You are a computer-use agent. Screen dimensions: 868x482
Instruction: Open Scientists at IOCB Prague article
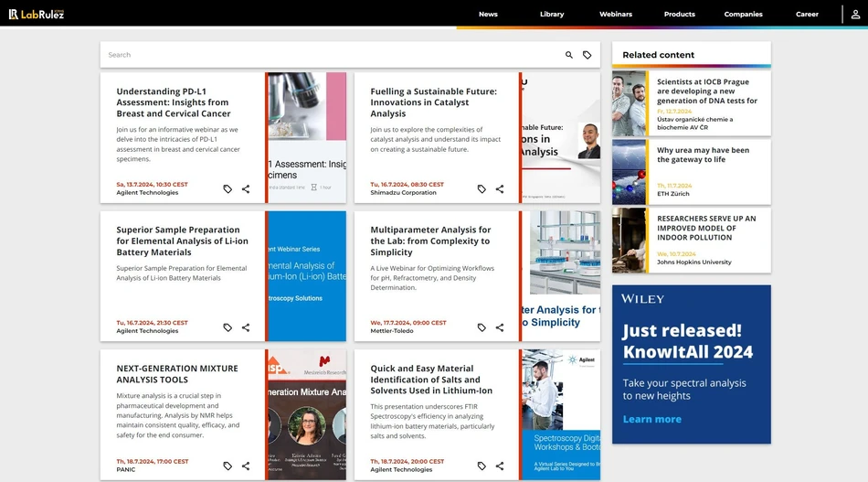point(707,91)
